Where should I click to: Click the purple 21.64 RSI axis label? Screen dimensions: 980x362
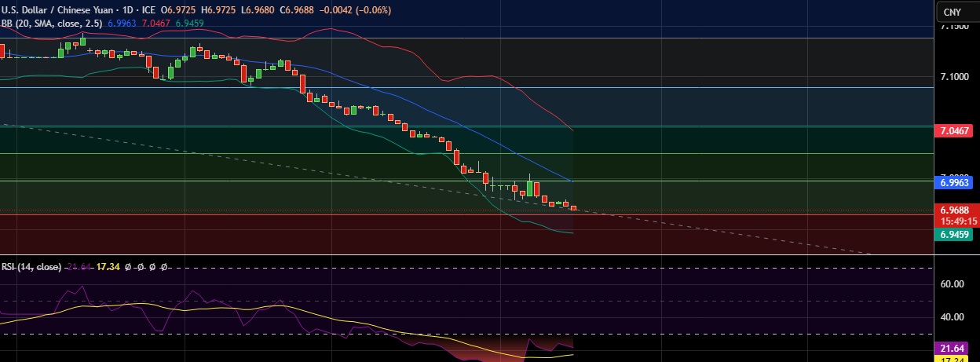click(951, 348)
